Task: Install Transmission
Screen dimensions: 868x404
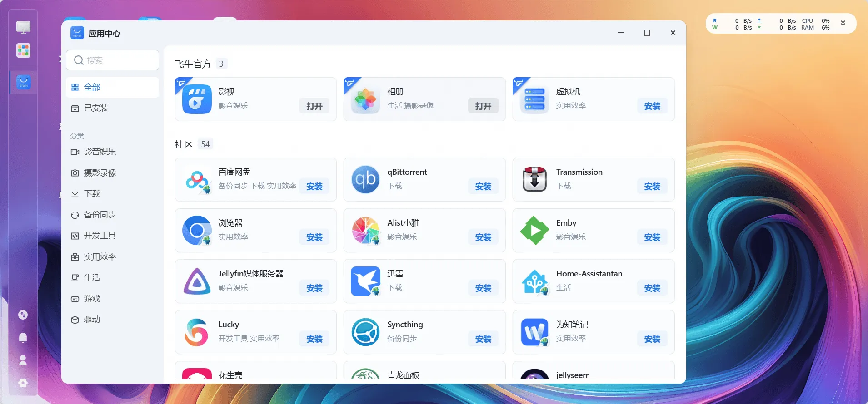Action: click(x=652, y=187)
